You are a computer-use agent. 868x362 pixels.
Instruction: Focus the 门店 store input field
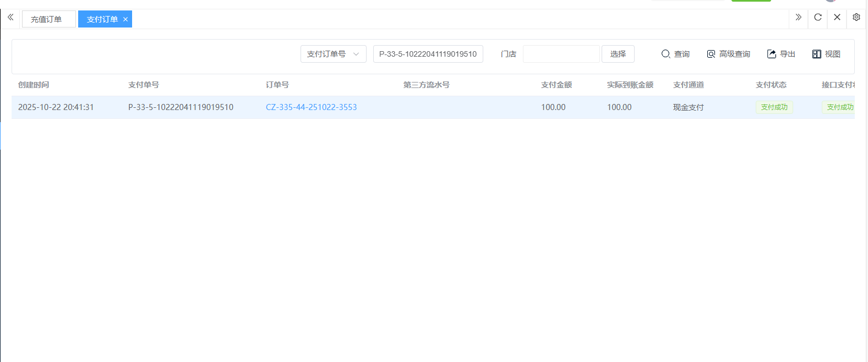[561, 54]
